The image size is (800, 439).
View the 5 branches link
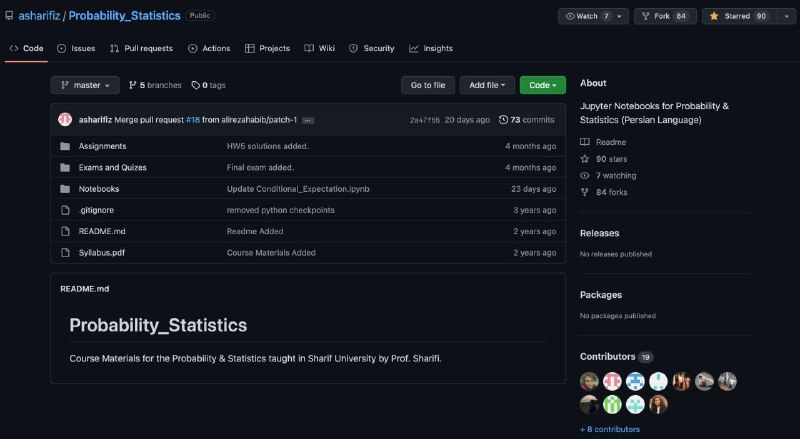click(x=155, y=85)
